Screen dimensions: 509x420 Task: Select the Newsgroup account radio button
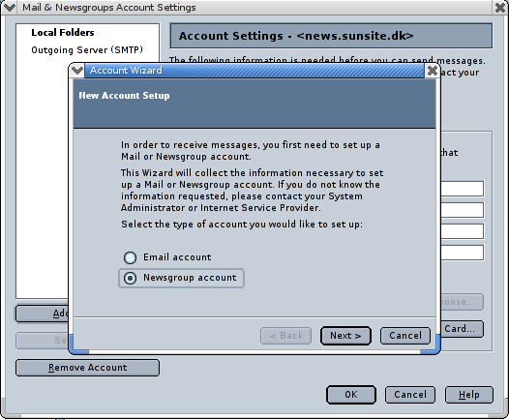(131, 278)
